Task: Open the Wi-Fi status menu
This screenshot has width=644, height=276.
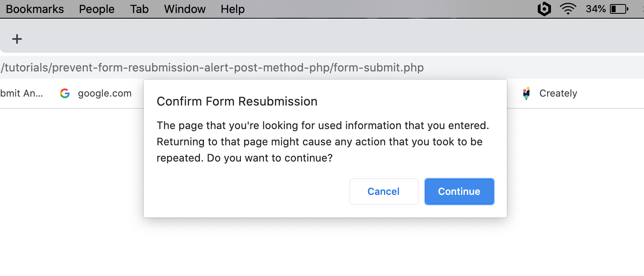Action: point(568,9)
